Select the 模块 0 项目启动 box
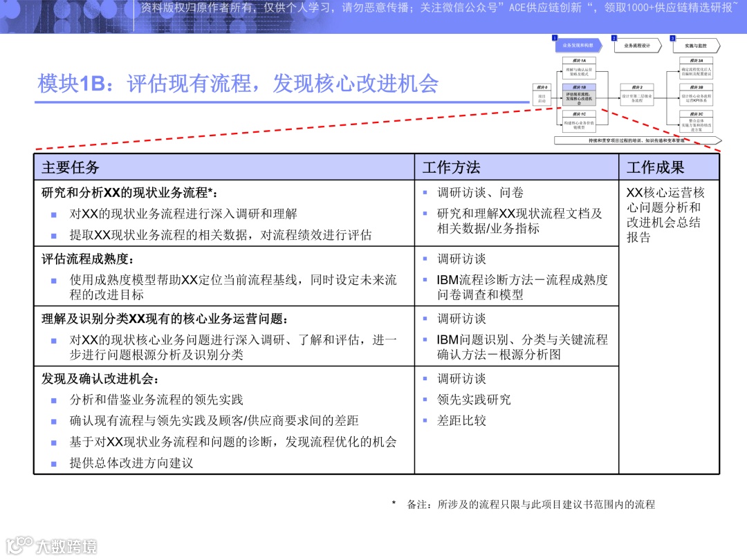Viewport: 747px width, 560px height. [x=542, y=94]
